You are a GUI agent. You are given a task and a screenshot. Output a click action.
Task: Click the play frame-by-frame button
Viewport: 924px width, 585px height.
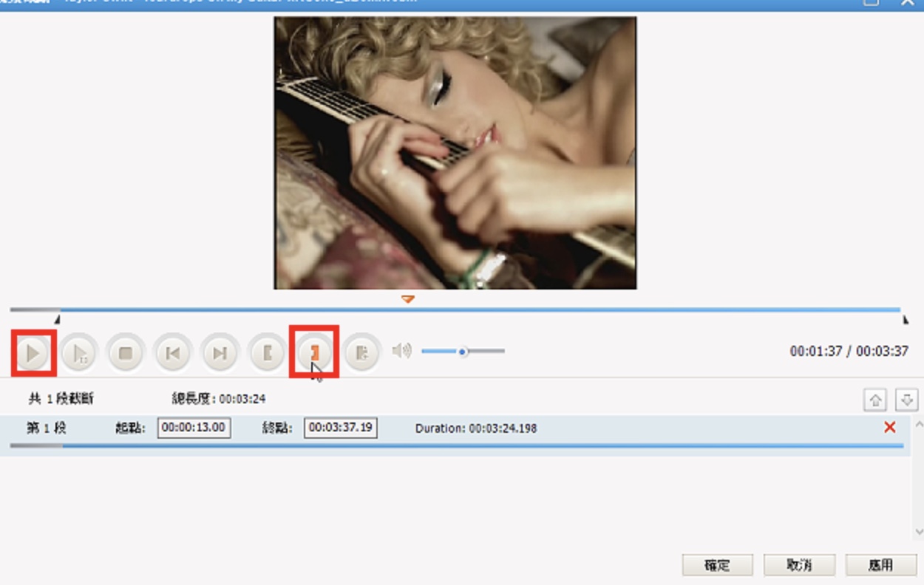point(79,353)
